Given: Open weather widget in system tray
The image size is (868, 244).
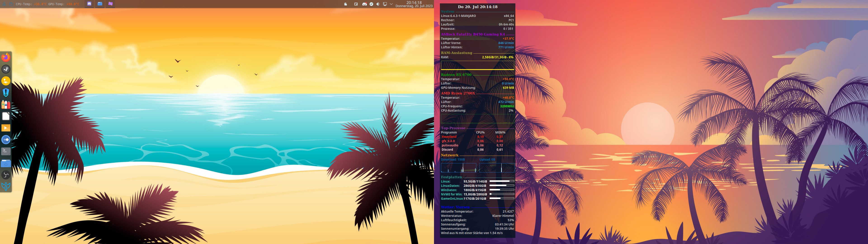Looking at the screenshot, I should (345, 4).
